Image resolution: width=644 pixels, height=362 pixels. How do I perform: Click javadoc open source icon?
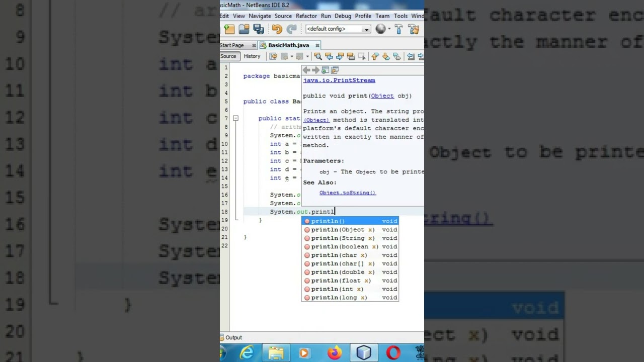(x=335, y=70)
